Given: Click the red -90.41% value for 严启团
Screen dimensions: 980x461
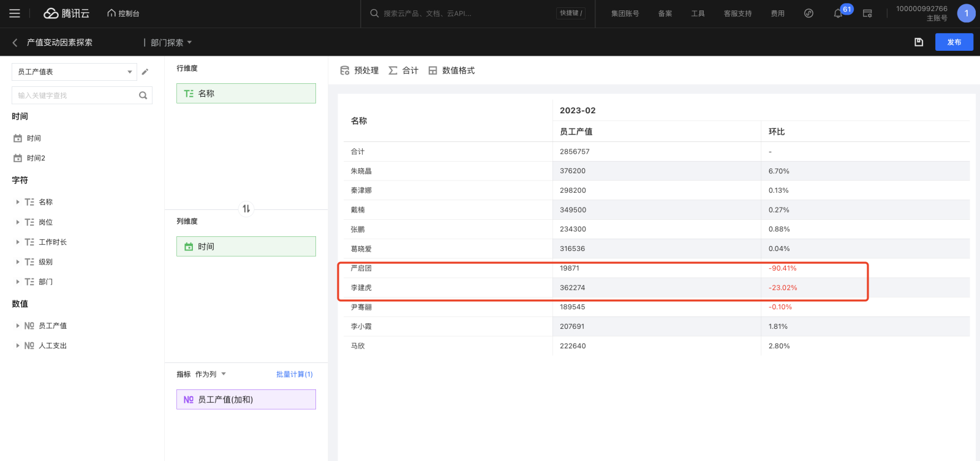Looking at the screenshot, I should tap(783, 268).
